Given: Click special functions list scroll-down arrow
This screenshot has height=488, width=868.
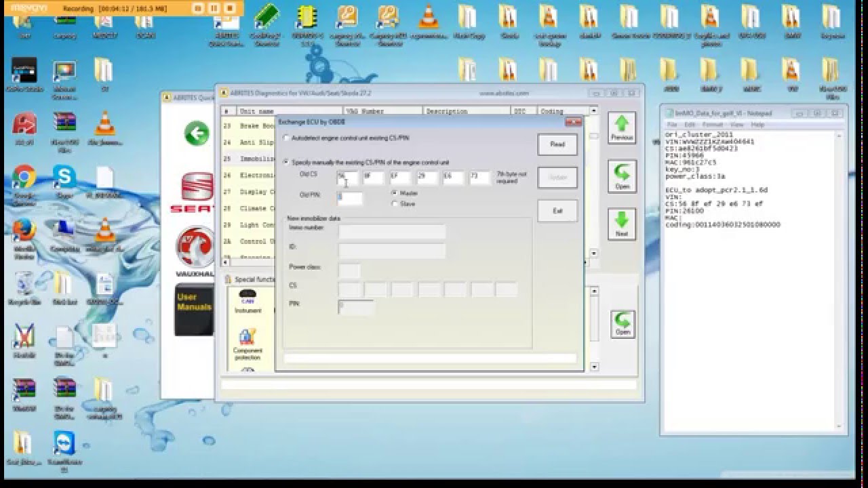Looking at the screenshot, I should tap(595, 367).
